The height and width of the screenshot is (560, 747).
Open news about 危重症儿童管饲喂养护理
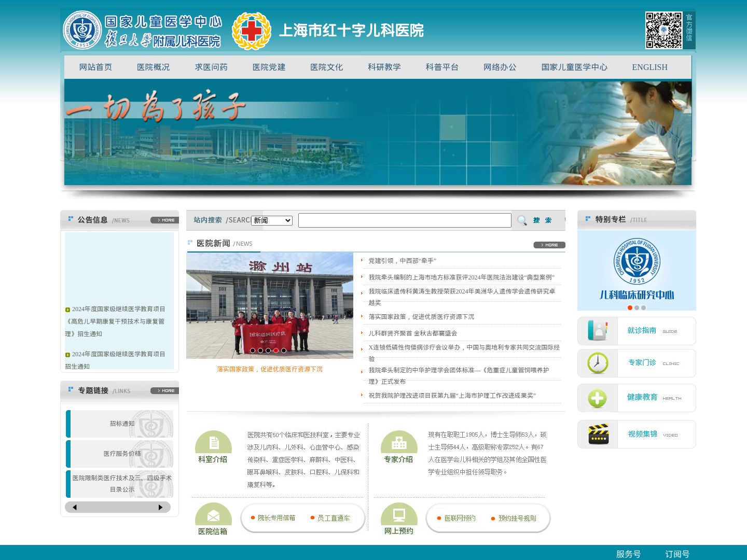click(x=459, y=375)
